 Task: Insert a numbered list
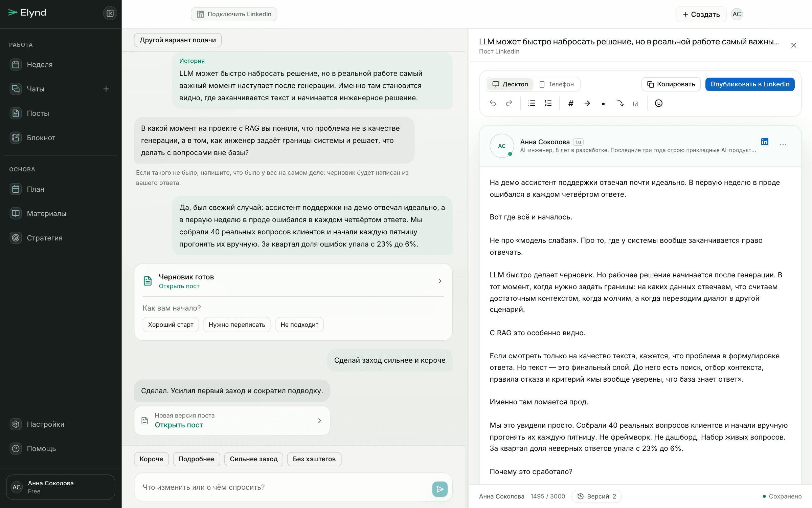(x=548, y=103)
